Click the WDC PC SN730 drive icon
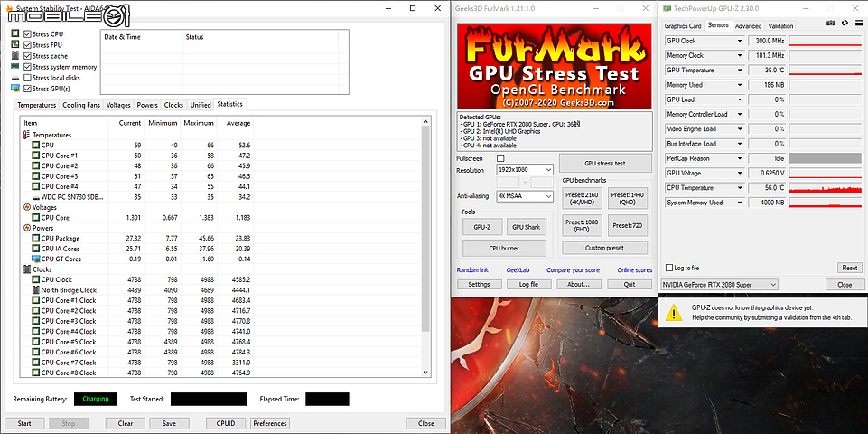This screenshot has height=434, width=868. pyautogui.click(x=35, y=197)
